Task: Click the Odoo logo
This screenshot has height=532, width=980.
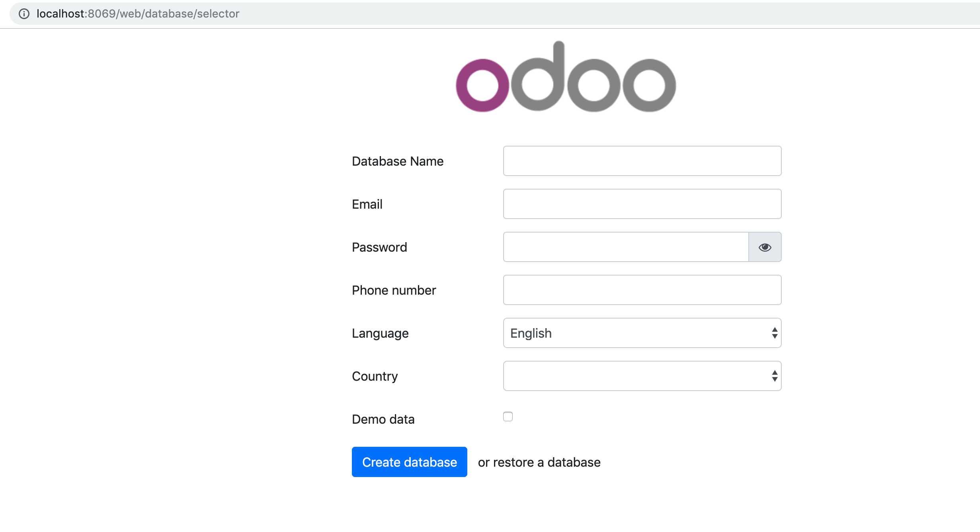Action: click(566, 76)
